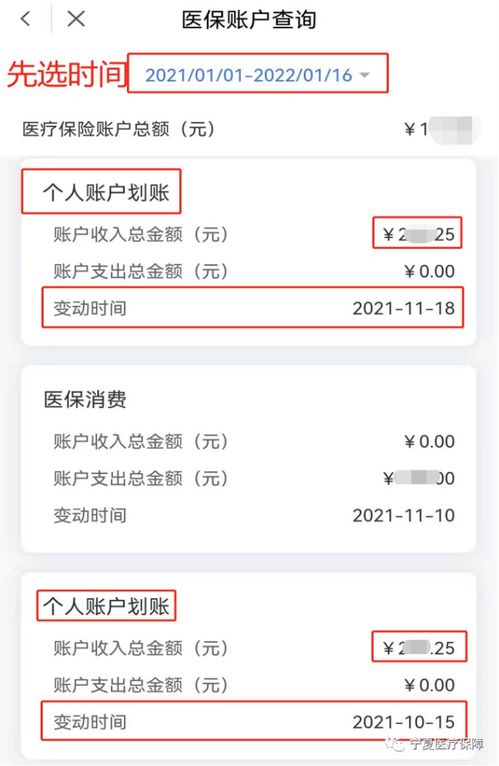Image resolution: width=499 pixels, height=766 pixels.
Task: Tap ¥0.00 income under 医保消费
Action: [430, 442]
